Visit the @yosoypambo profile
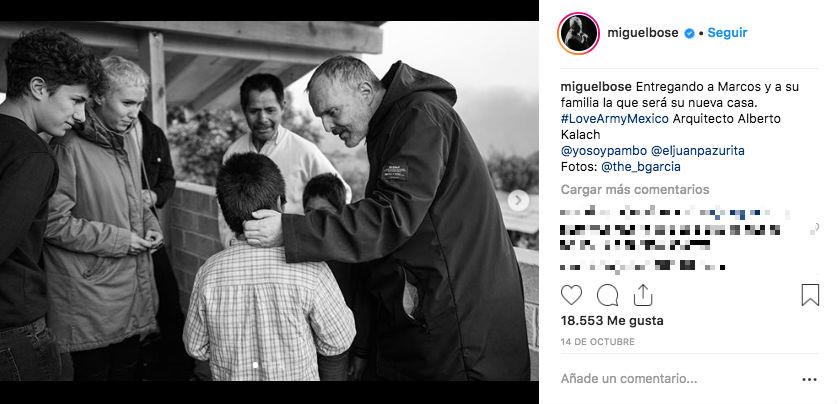 point(602,151)
